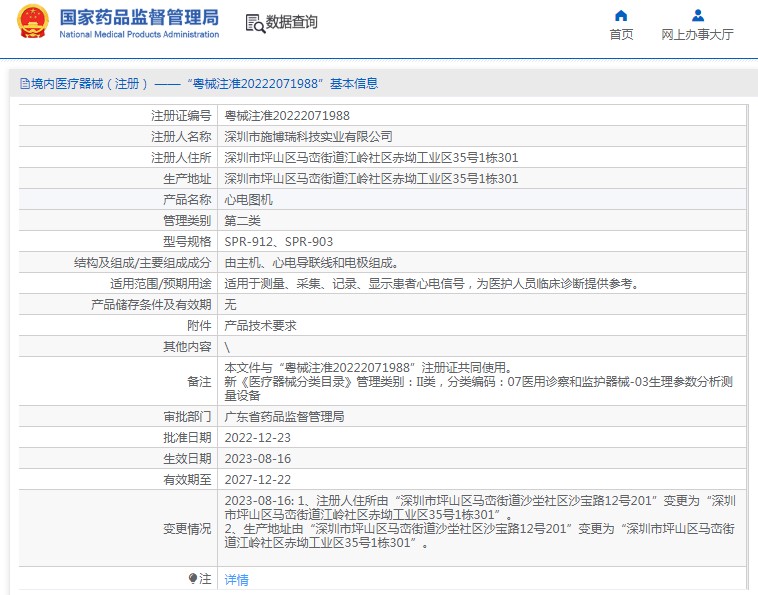Image resolution: width=758 pixels, height=595 pixels.
Task: Open the 数据查询 search icon
Action: [255, 23]
